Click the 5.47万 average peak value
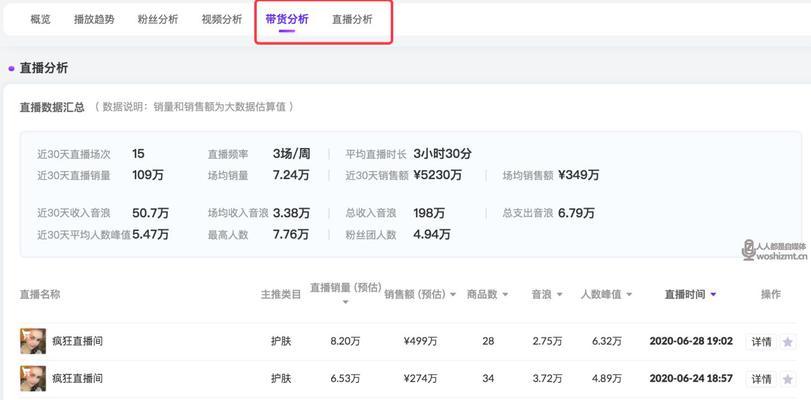 pos(151,235)
